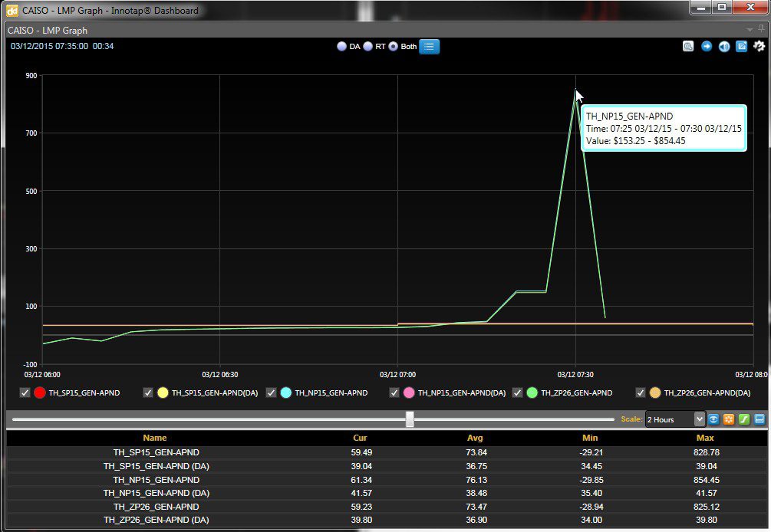This screenshot has height=532, width=771.
Task: Click the speaker sound icon
Action: pos(723,46)
